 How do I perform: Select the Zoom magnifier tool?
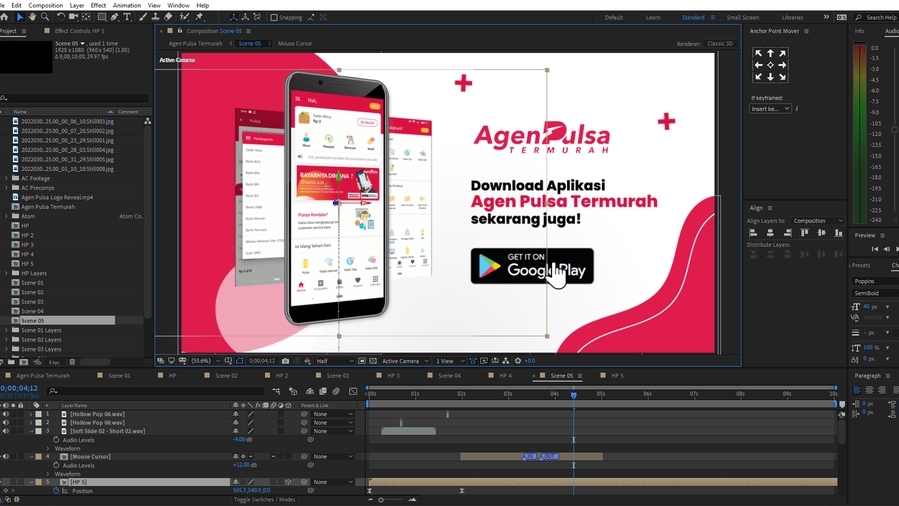coord(45,17)
